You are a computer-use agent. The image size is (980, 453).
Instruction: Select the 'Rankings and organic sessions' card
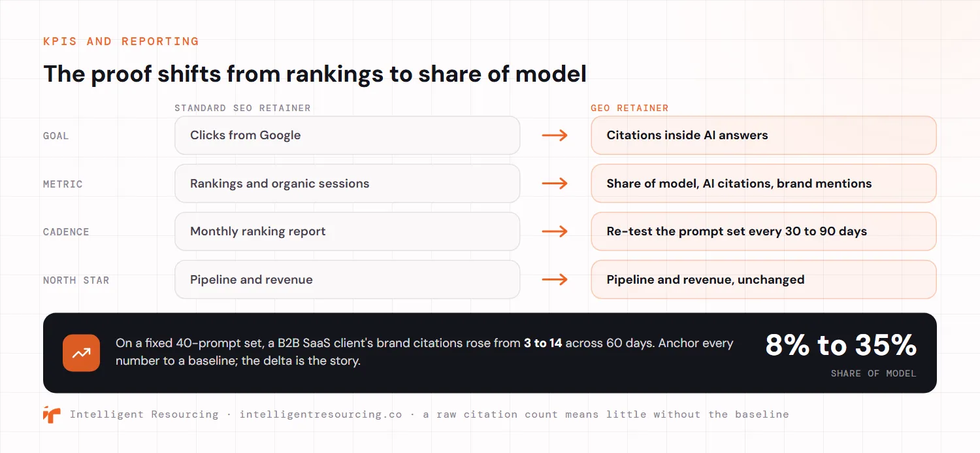348,184
